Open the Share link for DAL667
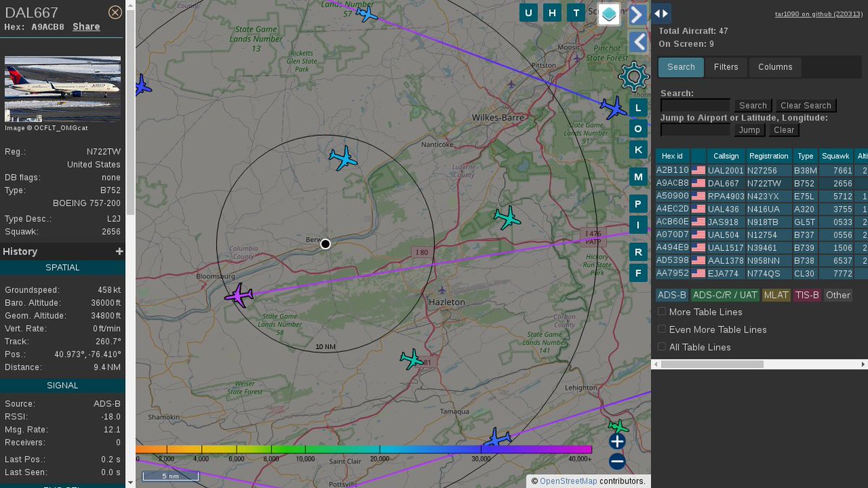 (86, 27)
